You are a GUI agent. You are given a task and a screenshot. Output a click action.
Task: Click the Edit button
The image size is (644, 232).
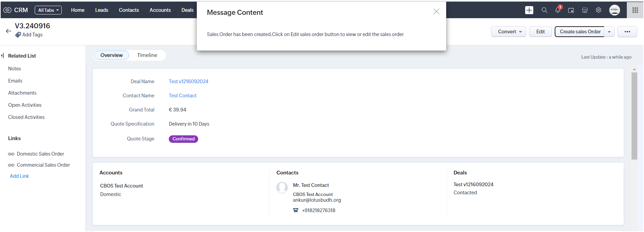click(x=540, y=32)
